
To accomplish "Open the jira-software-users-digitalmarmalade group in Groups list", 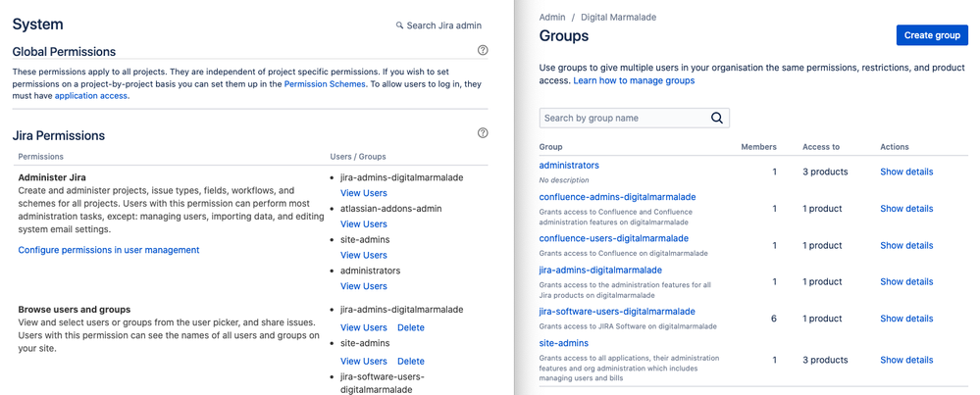I will 617,312.
